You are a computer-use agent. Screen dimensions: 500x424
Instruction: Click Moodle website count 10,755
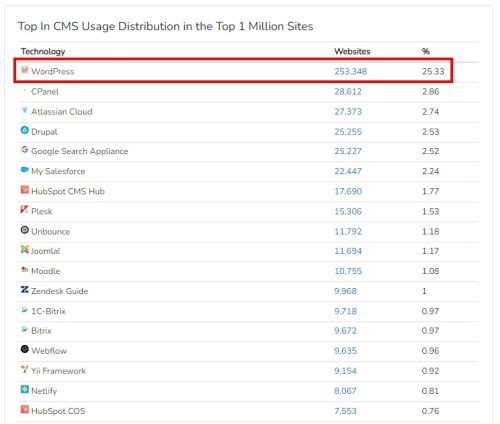[x=348, y=271]
